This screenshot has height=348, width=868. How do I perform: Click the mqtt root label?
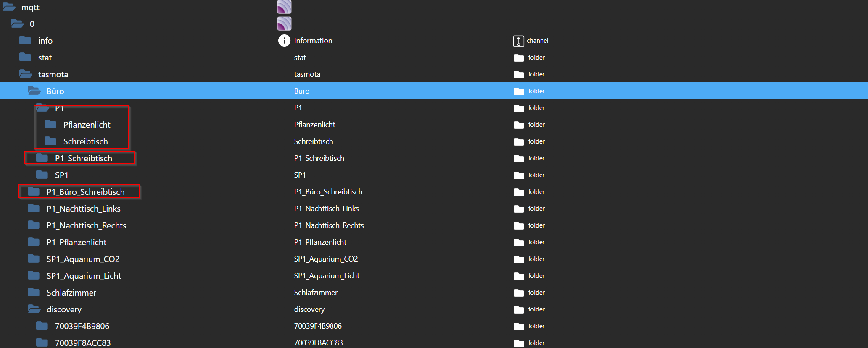tap(30, 7)
